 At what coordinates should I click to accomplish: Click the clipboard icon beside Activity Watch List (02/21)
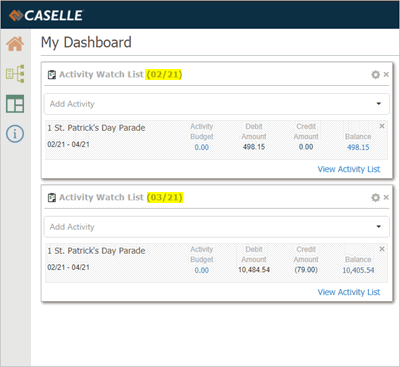[52, 75]
